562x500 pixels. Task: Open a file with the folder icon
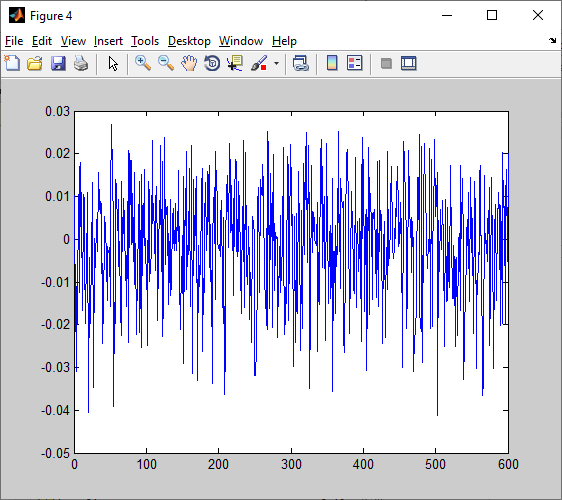click(x=35, y=63)
